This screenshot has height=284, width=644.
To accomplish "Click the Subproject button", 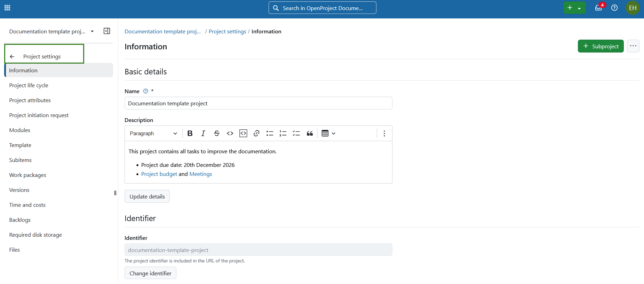I will point(601,46).
